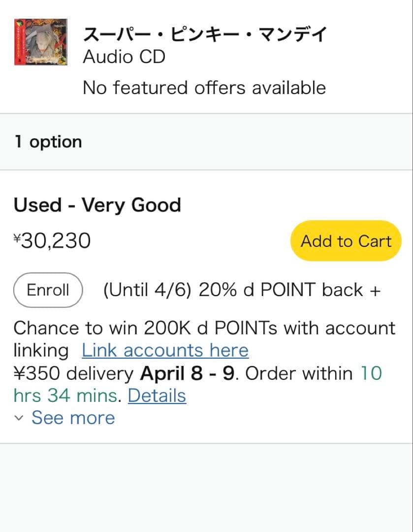Click the Order within text
413x532 pixels.
299,374
